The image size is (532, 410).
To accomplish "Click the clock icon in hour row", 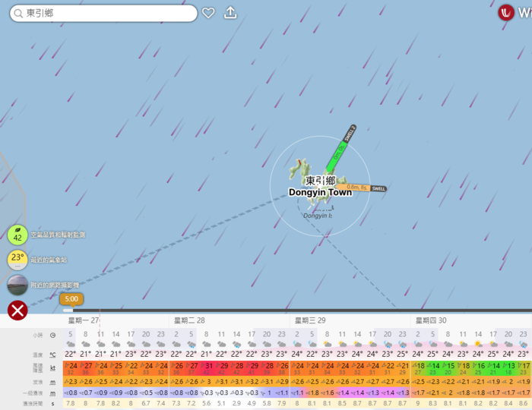I will pyautogui.click(x=52, y=334).
